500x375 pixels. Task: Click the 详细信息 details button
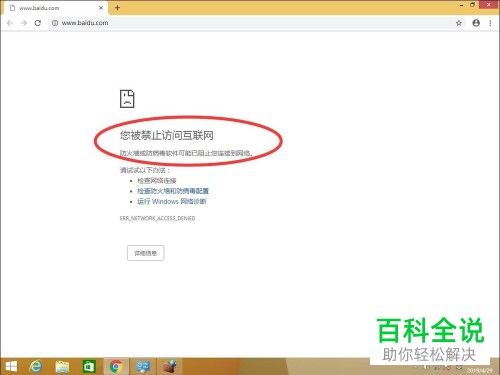[146, 253]
